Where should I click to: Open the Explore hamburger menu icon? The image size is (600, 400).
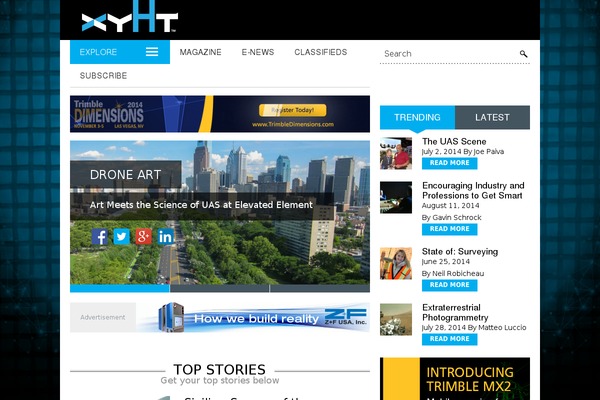point(152,52)
